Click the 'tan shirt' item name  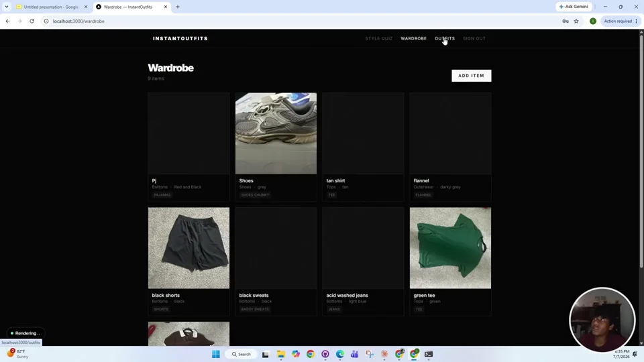click(x=335, y=180)
